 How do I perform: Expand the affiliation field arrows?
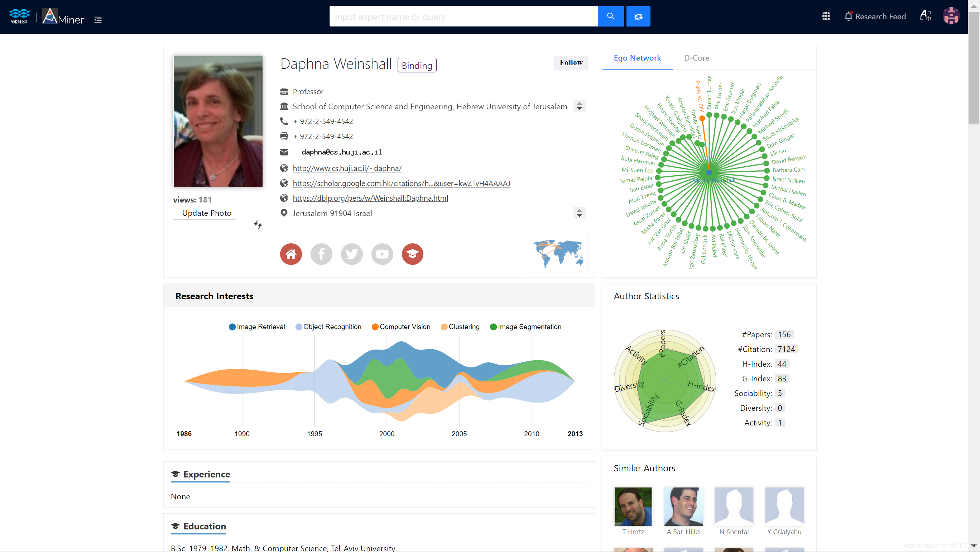(x=579, y=106)
